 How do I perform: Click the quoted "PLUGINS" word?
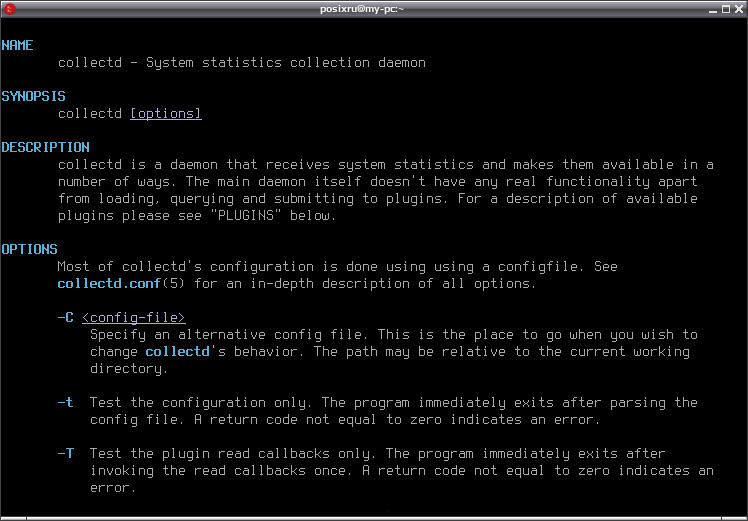245,215
